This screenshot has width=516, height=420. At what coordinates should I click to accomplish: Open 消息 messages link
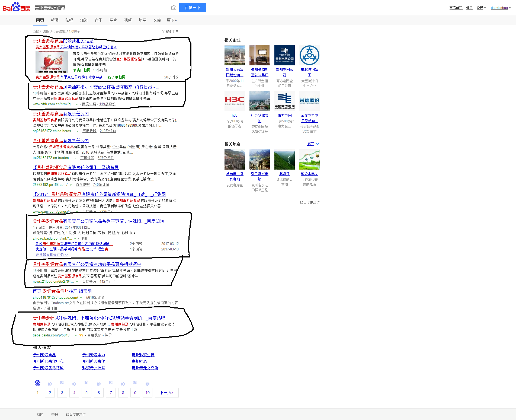click(469, 8)
